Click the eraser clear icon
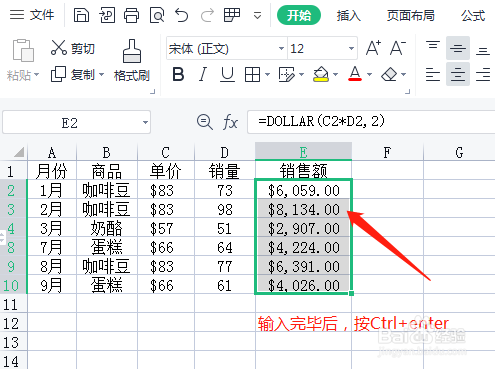 pyautogui.click(x=389, y=74)
